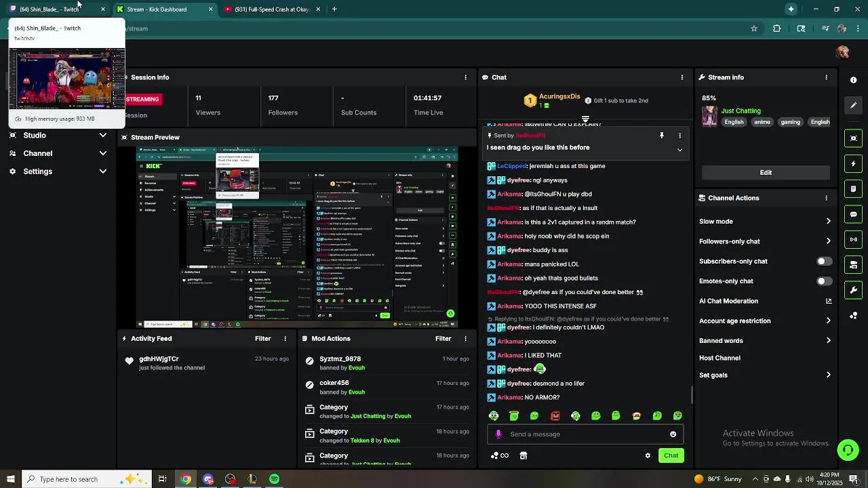Image resolution: width=868 pixels, height=488 pixels.
Task: Click the green support headset bubble
Action: pyautogui.click(x=847, y=449)
